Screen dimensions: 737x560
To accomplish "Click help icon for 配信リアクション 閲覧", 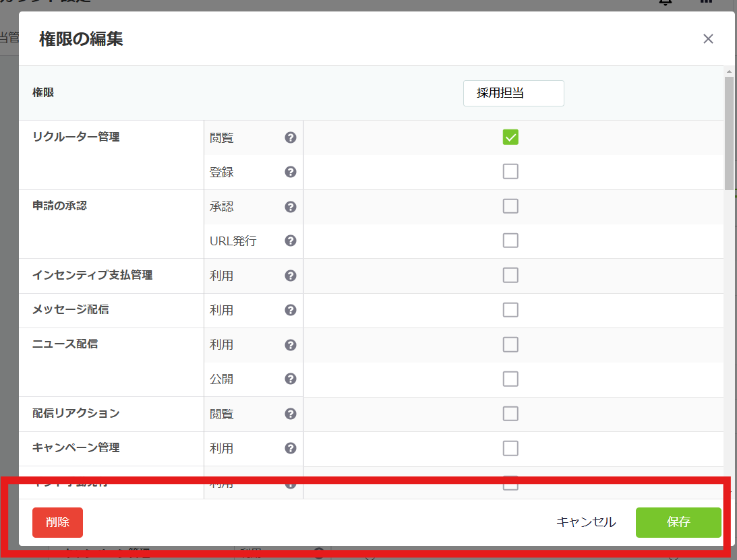I will point(291,414).
